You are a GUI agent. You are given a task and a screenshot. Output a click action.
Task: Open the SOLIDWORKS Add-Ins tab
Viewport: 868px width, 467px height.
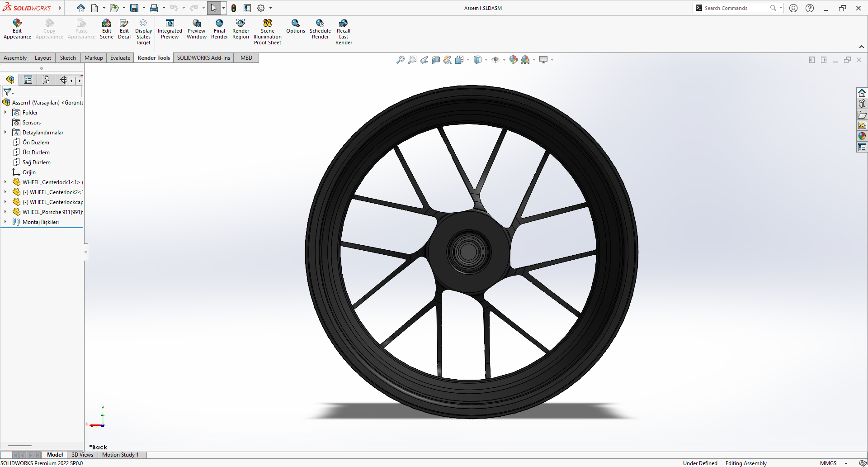203,58
